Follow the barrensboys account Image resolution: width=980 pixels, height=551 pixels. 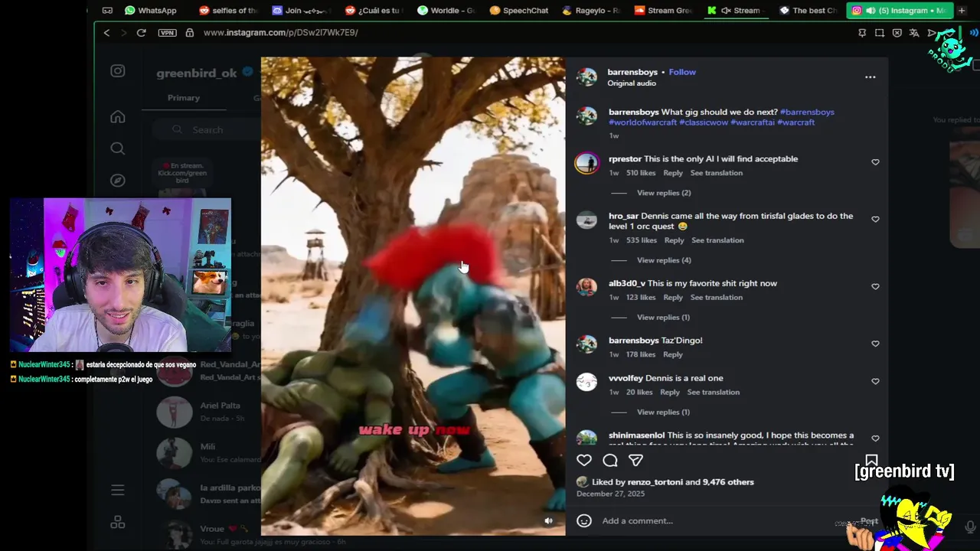pos(682,72)
